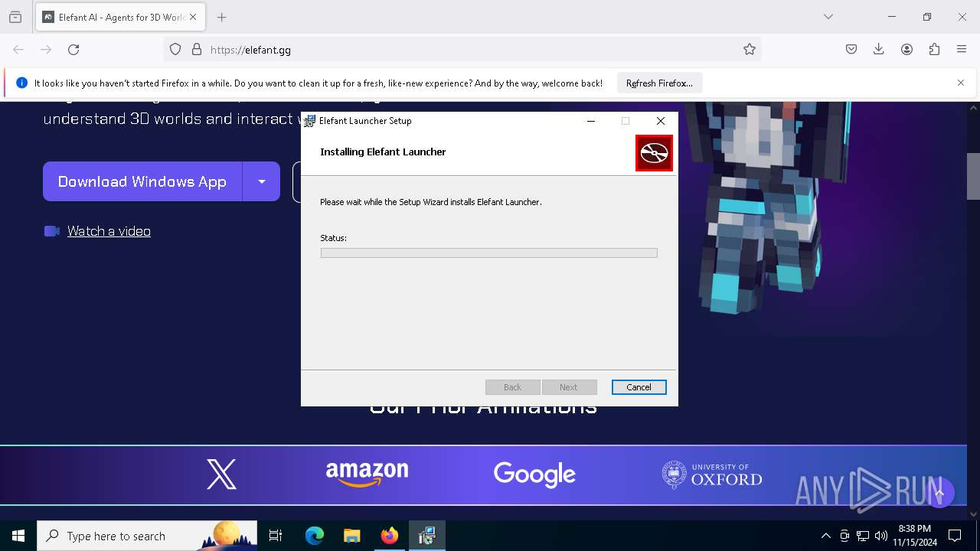
Task: Open the Windows Start menu
Action: pyautogui.click(x=18, y=536)
